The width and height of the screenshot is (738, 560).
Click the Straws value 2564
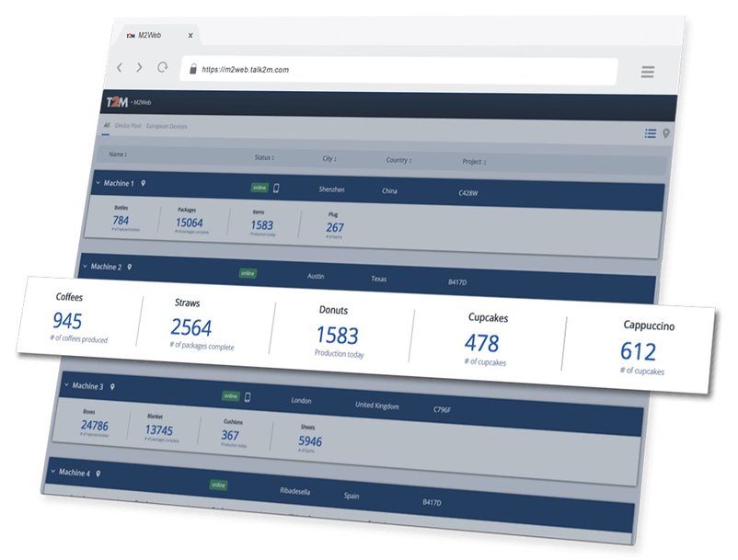[x=191, y=327]
